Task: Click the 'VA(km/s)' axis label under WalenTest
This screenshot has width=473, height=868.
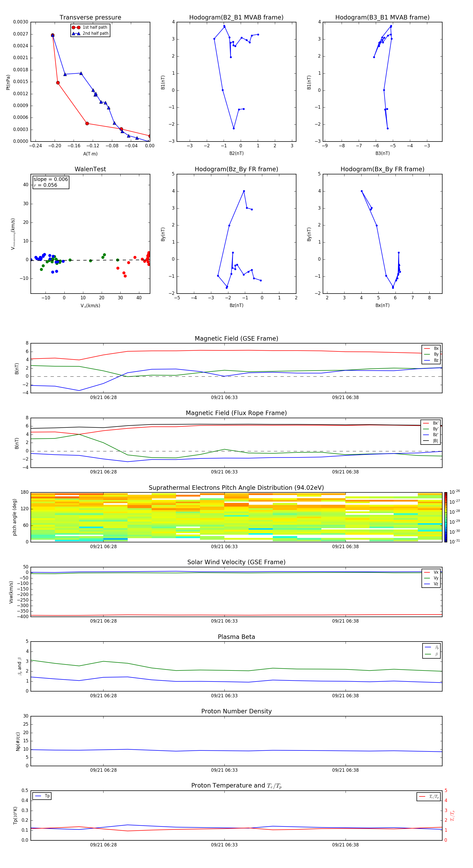Action: (x=90, y=306)
